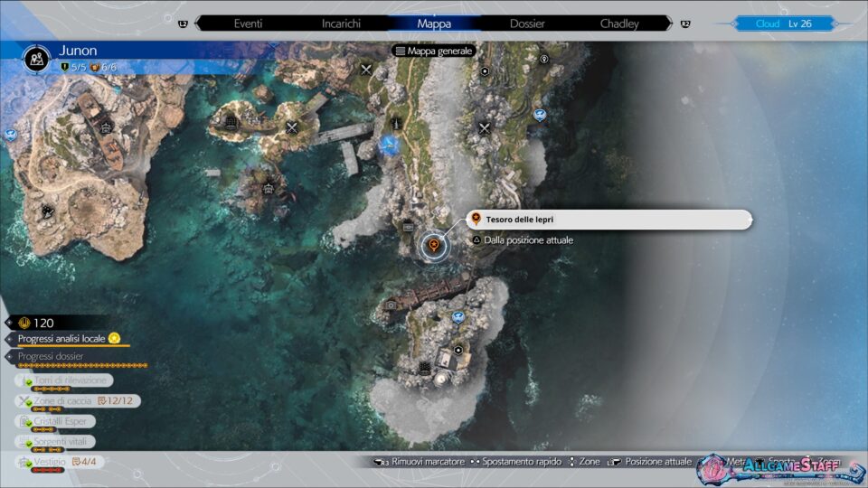This screenshot has height=488, width=868.
Task: Click Rimuovi marcatore in the bottom bar
Action: pyautogui.click(x=428, y=462)
